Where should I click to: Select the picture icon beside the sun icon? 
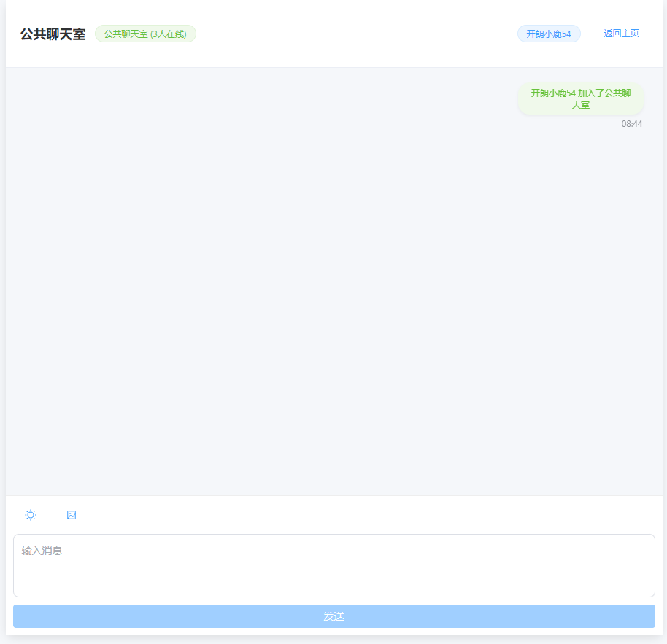coord(72,515)
